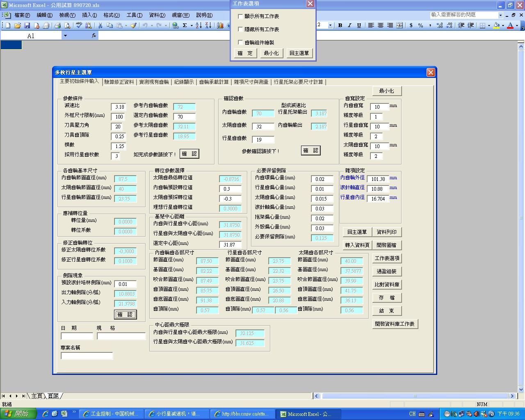Apply Currency style dollar icon
525x420 pixels.
pos(411,25)
